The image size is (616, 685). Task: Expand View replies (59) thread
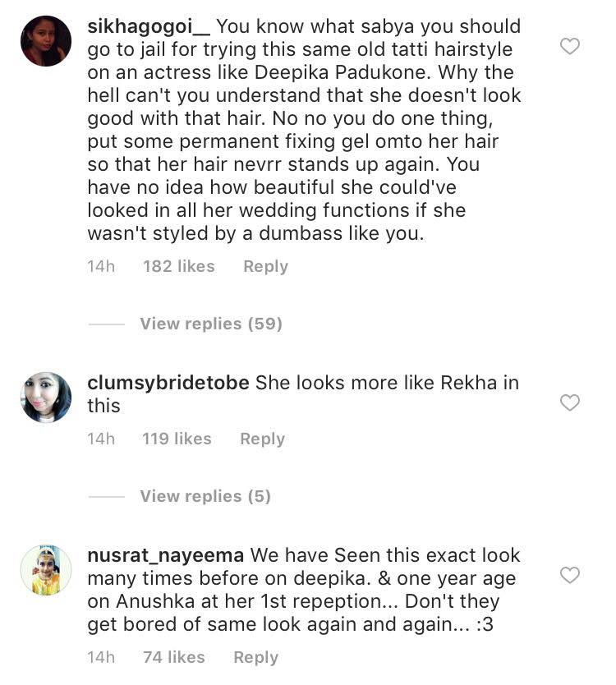click(210, 324)
